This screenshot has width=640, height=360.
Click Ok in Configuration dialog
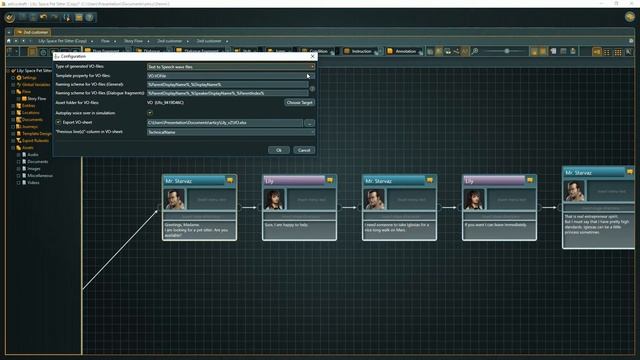tap(279, 150)
